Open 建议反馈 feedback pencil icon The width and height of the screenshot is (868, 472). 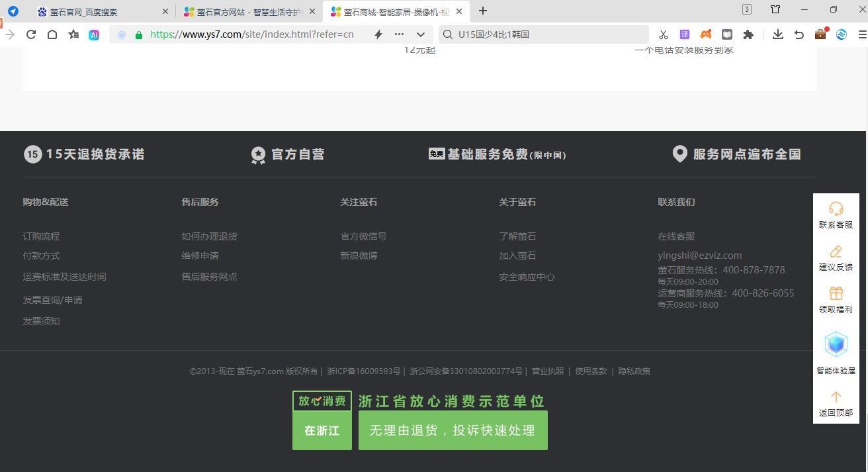(836, 252)
